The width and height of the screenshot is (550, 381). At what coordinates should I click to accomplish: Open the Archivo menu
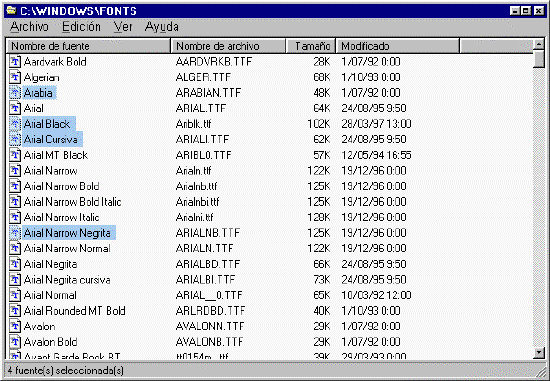point(29,27)
